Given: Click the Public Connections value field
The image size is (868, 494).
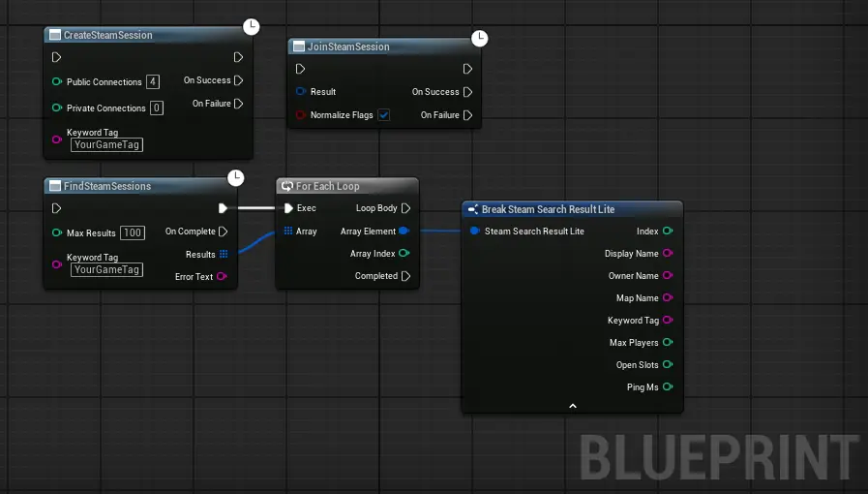Looking at the screenshot, I should [153, 82].
